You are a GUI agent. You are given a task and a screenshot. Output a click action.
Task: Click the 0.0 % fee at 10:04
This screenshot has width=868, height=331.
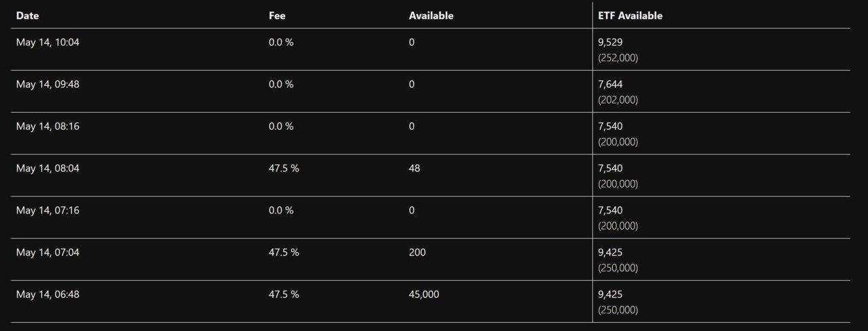[282, 42]
